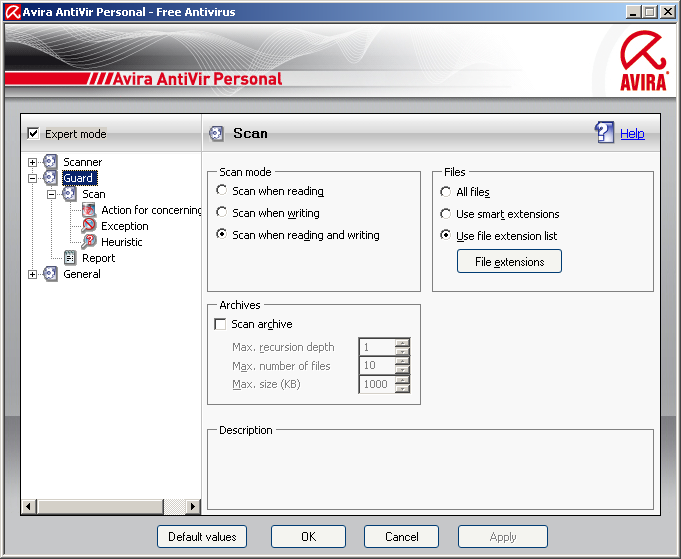The height and width of the screenshot is (559, 681).
Task: Click the tree panel horizontal scrollbar thumb
Action: 100,506
